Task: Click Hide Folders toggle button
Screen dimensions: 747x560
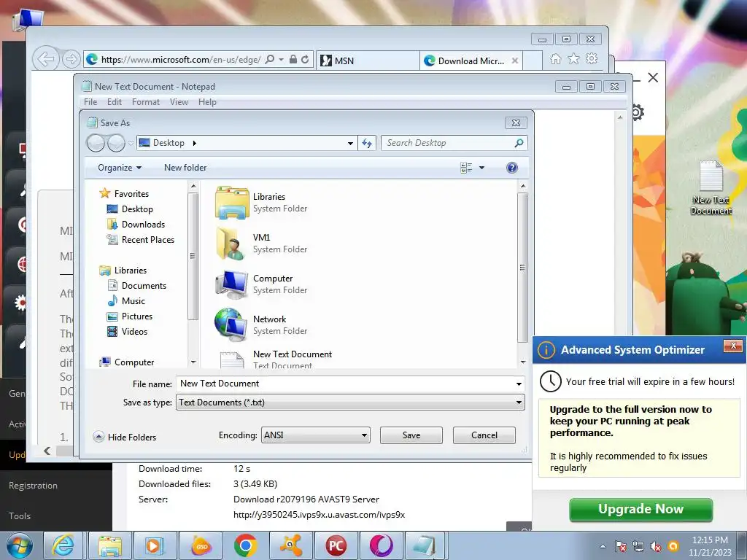Action: [x=125, y=437]
